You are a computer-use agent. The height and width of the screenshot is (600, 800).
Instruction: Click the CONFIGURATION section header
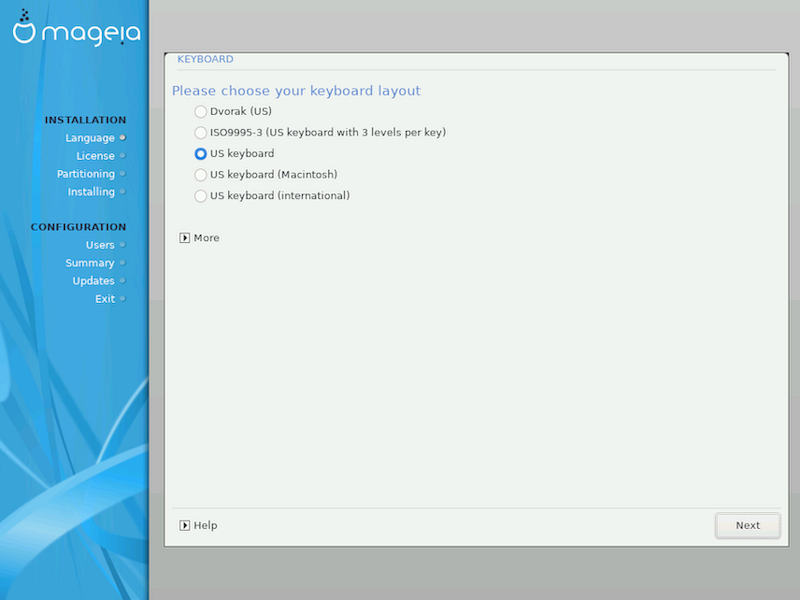coord(78,227)
